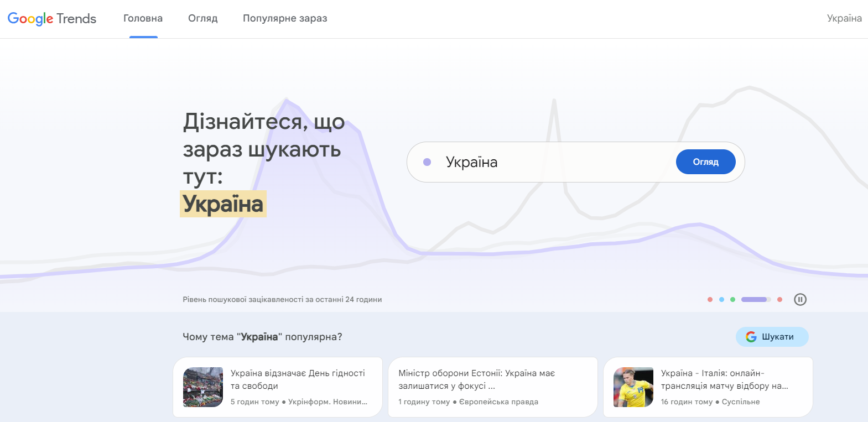Open the Україна region selector
The height and width of the screenshot is (422, 868).
pos(844,18)
